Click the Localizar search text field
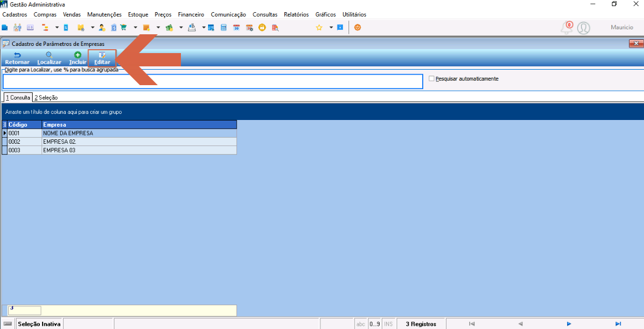This screenshot has width=644, height=329. tap(213, 81)
